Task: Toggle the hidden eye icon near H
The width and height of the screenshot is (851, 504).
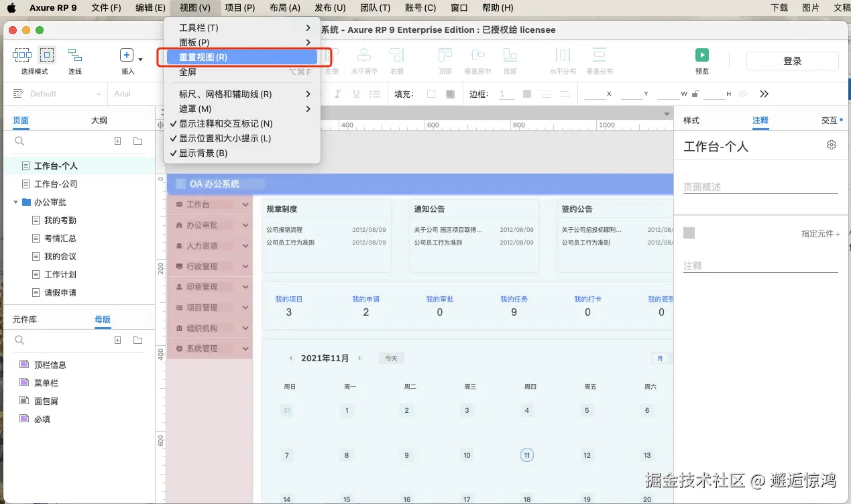Action: [742, 94]
